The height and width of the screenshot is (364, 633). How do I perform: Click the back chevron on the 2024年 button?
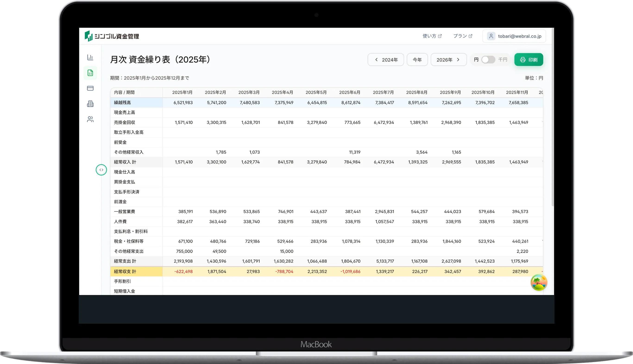tap(376, 60)
